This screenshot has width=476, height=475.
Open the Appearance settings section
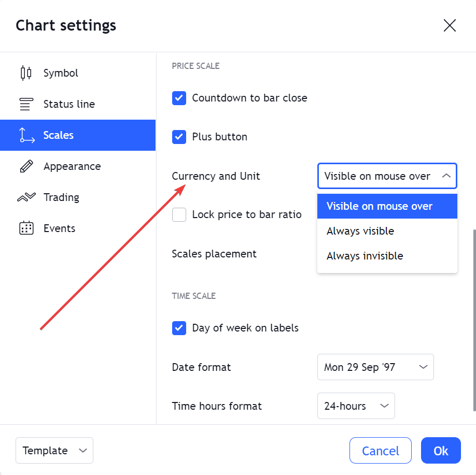72,166
